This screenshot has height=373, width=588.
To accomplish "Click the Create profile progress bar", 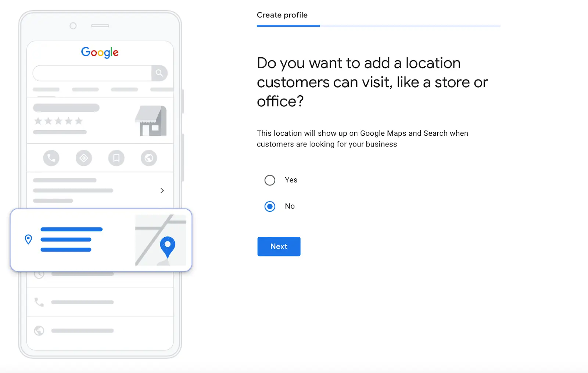I will 379,26.
